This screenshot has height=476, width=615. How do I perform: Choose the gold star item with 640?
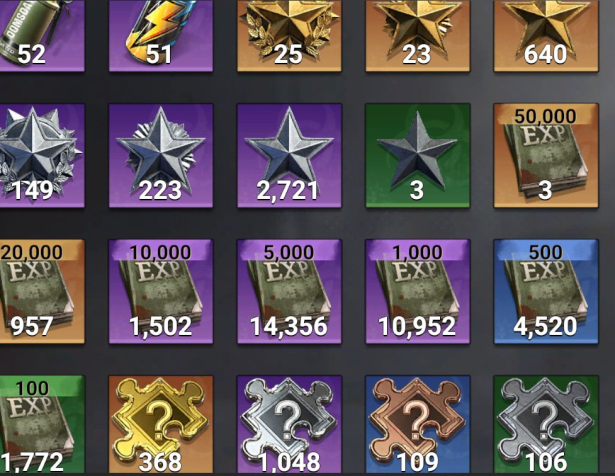coord(546,36)
